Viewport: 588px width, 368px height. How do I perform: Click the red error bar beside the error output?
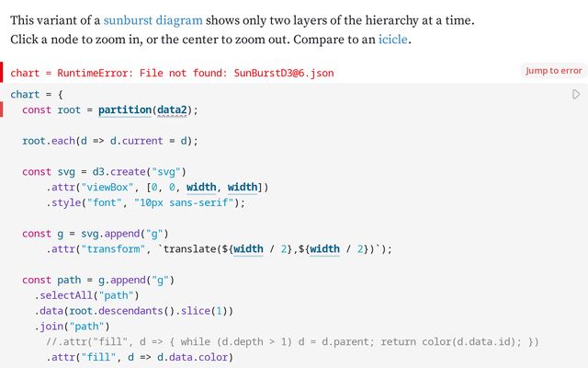[x=2, y=71]
